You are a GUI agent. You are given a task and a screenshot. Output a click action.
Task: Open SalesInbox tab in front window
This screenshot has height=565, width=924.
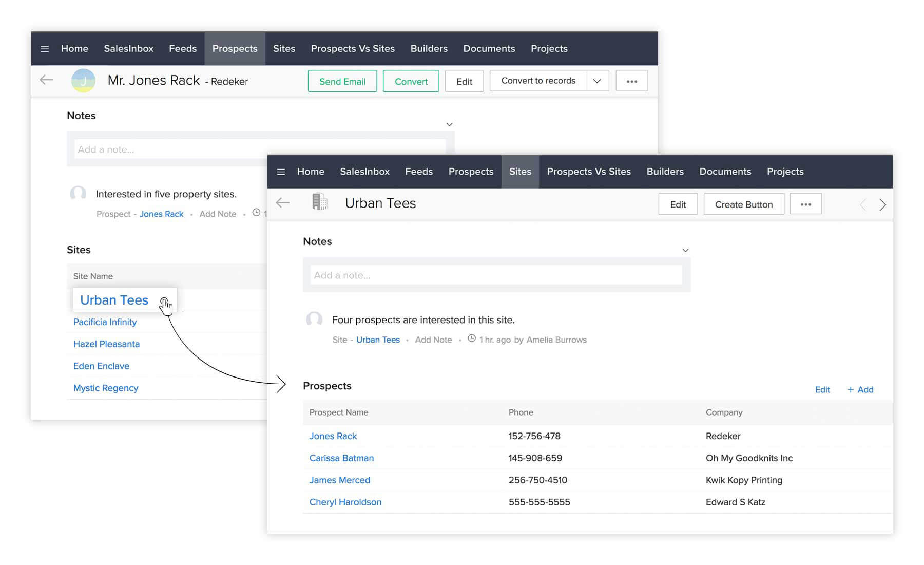pyautogui.click(x=364, y=172)
